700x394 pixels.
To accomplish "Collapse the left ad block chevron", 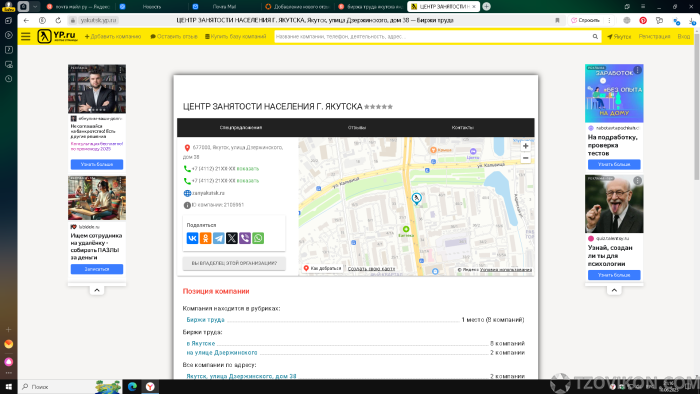I will tap(97, 290).
